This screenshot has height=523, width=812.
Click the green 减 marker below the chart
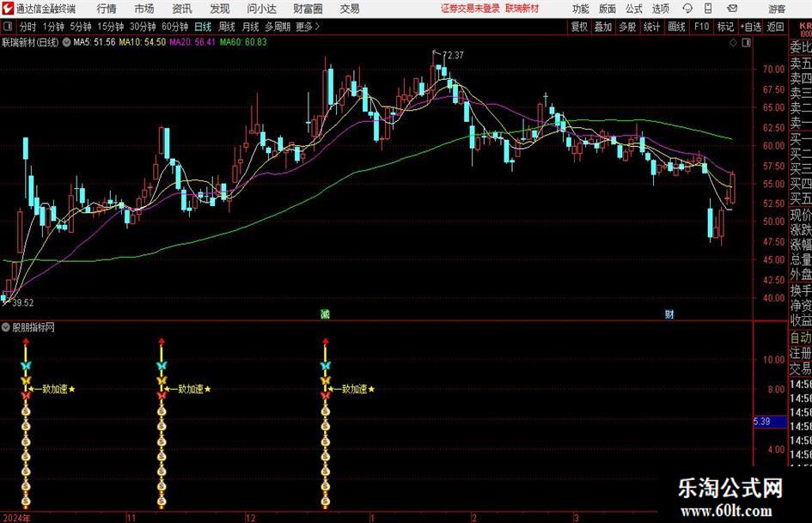coord(325,313)
